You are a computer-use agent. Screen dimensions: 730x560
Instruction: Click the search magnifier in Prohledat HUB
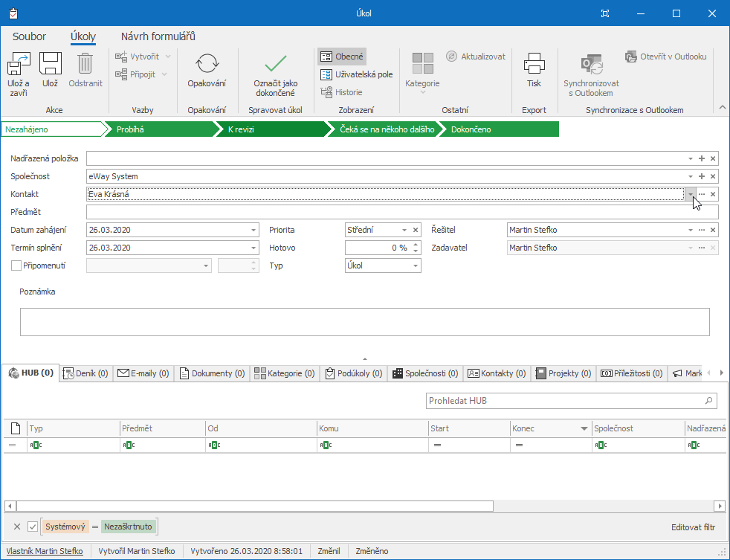click(x=708, y=401)
